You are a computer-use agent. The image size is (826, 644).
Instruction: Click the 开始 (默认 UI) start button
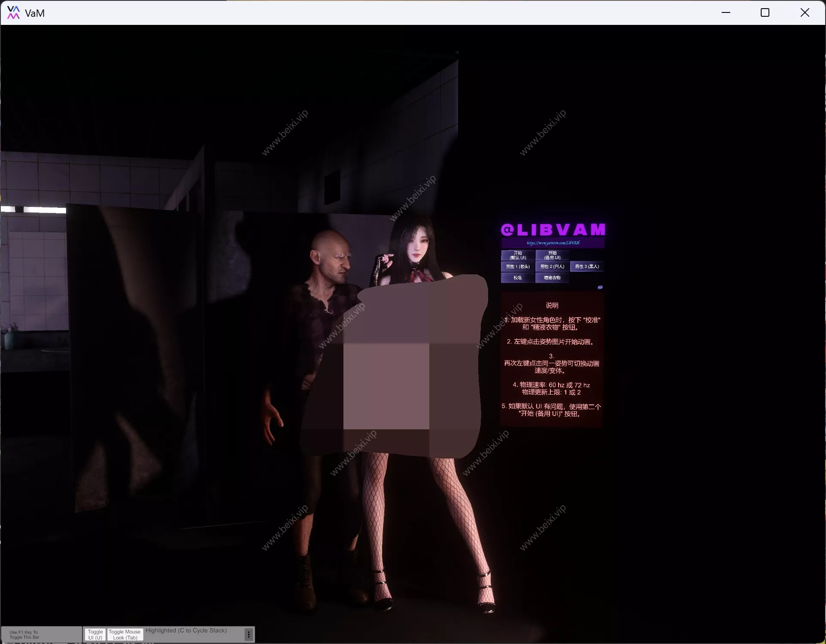tap(518, 255)
